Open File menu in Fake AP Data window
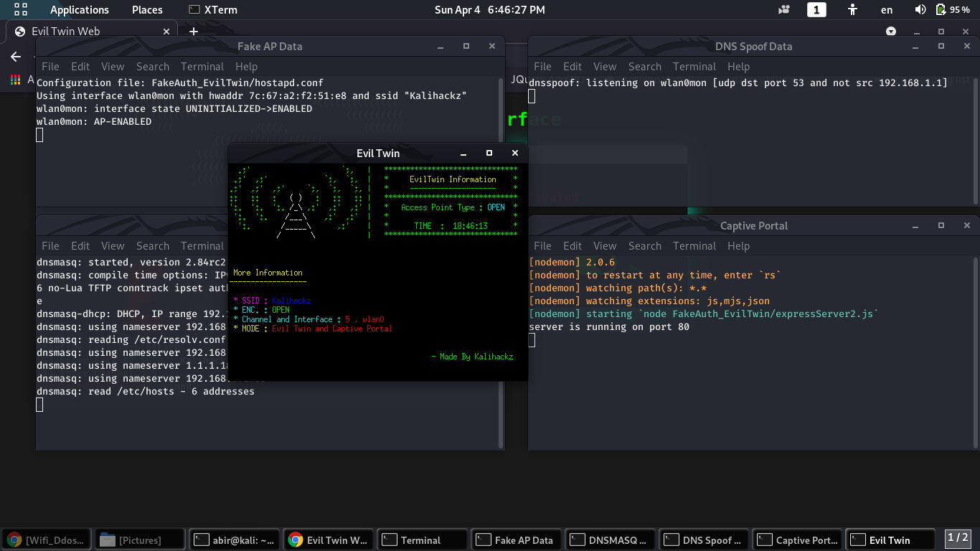 click(50, 67)
